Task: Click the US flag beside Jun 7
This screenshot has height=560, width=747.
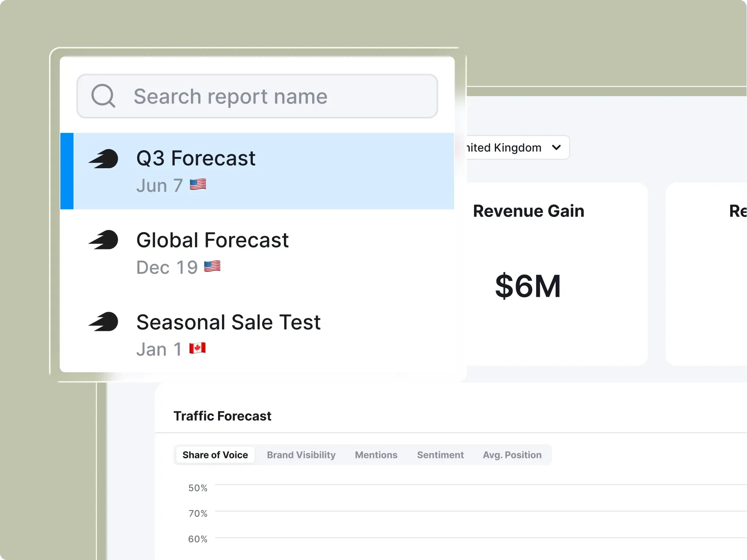Action: [198, 184]
